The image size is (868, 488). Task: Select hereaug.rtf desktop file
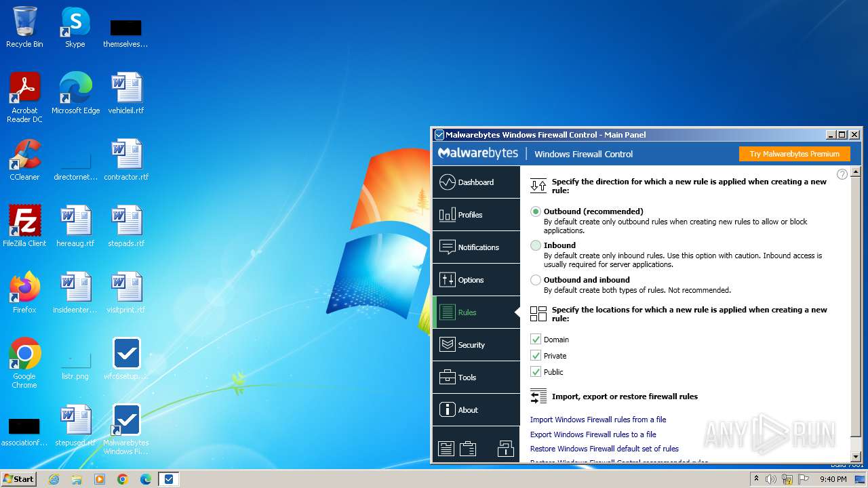[x=75, y=226]
